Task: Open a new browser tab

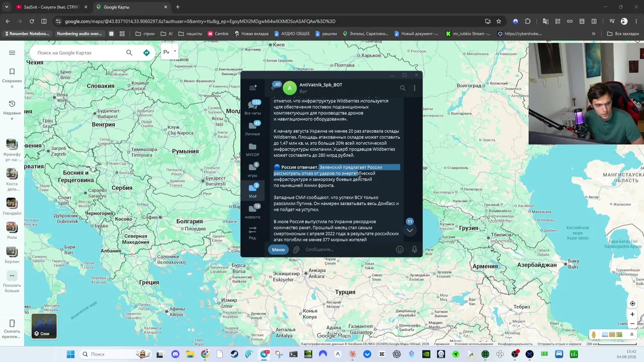Action: click(x=178, y=7)
